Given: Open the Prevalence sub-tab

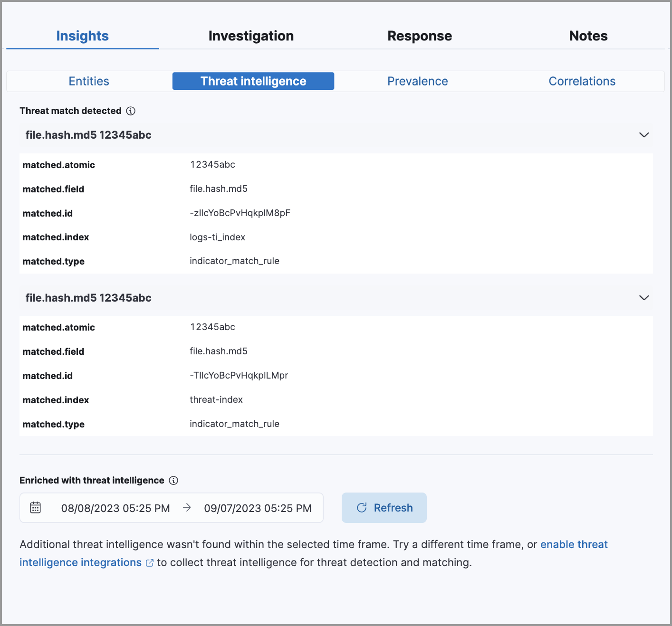Looking at the screenshot, I should 417,81.
